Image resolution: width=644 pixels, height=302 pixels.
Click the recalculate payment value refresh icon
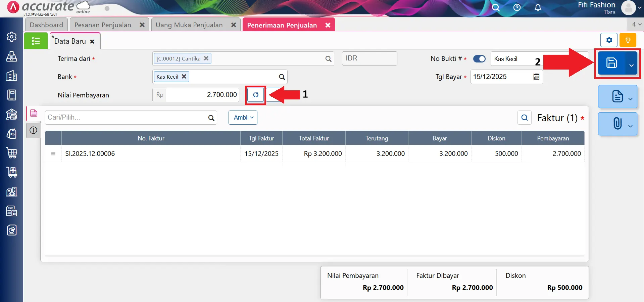coord(256,95)
